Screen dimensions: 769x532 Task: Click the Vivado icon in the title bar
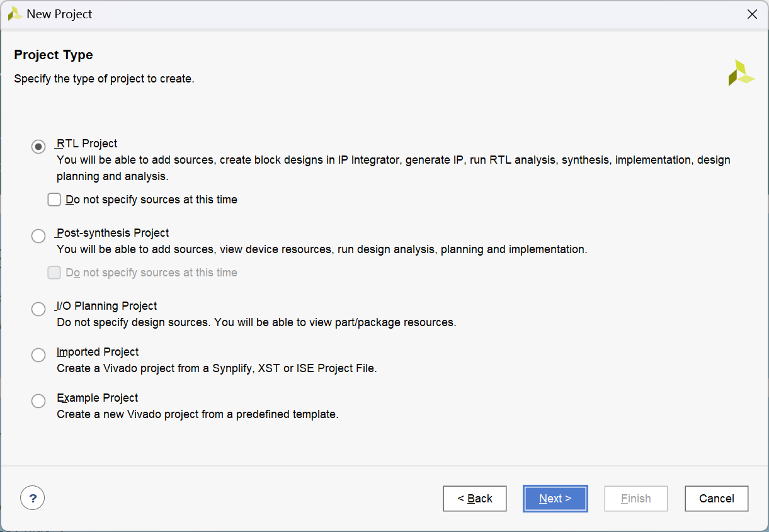15,14
